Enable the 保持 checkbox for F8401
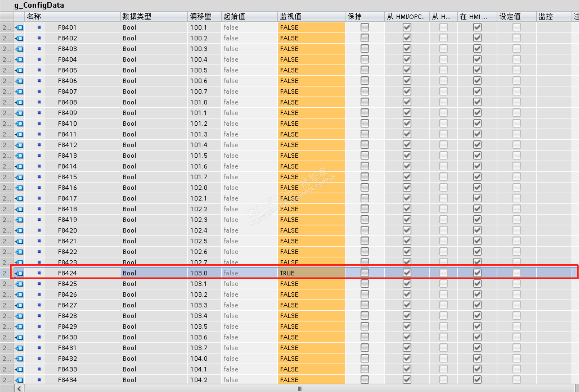 coord(364,27)
